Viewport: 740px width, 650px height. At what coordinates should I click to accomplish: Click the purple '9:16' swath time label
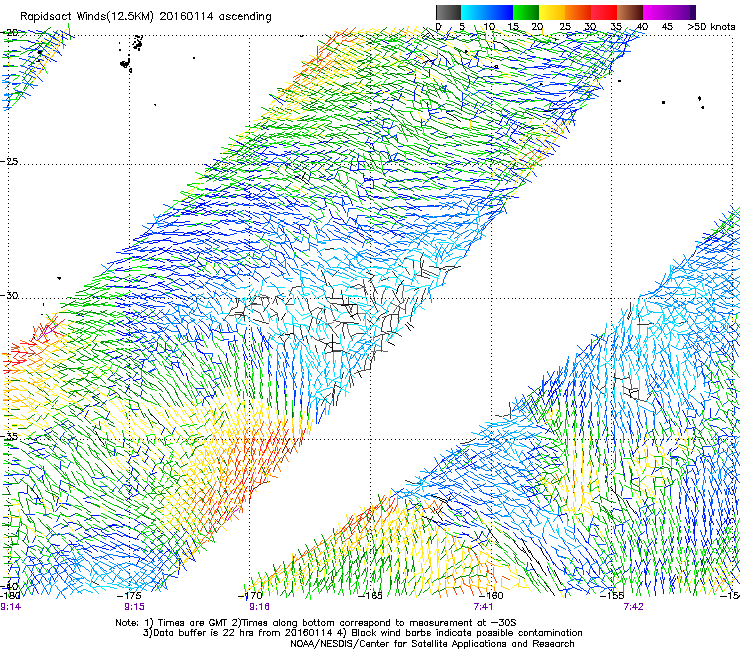pyautogui.click(x=260, y=607)
